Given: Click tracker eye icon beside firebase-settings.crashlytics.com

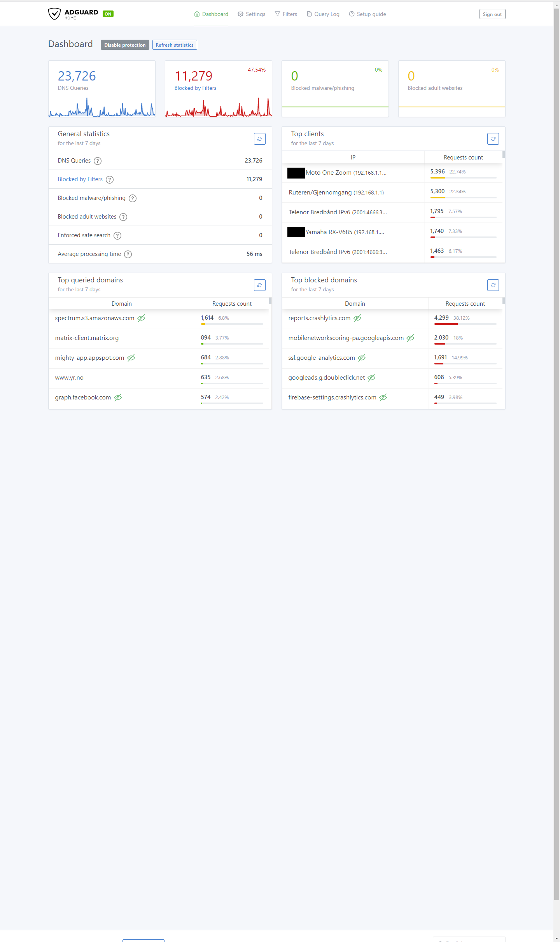Looking at the screenshot, I should tap(383, 397).
